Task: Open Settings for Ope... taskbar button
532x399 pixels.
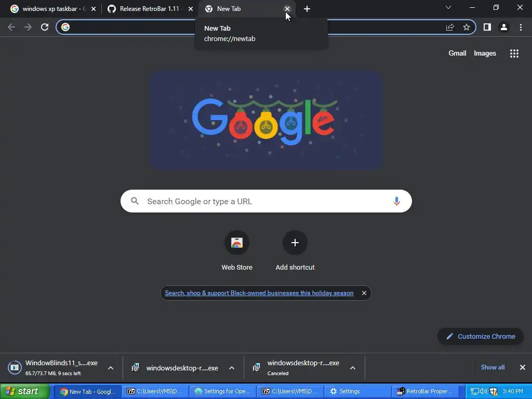Action: [222, 392]
